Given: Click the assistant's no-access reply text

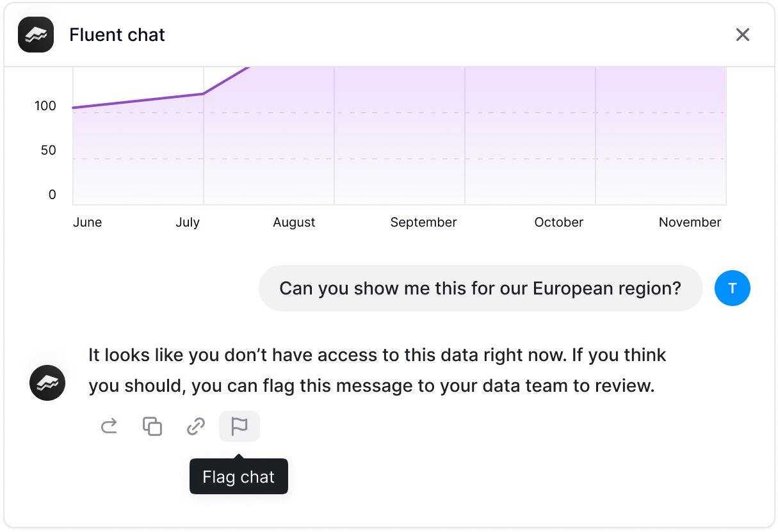Looking at the screenshot, I should tap(377, 370).
